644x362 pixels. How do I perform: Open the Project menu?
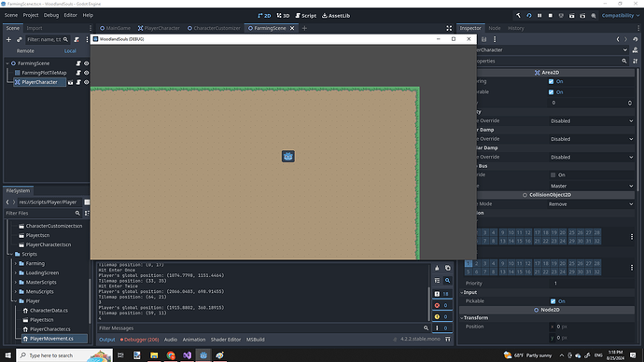pos(31,15)
